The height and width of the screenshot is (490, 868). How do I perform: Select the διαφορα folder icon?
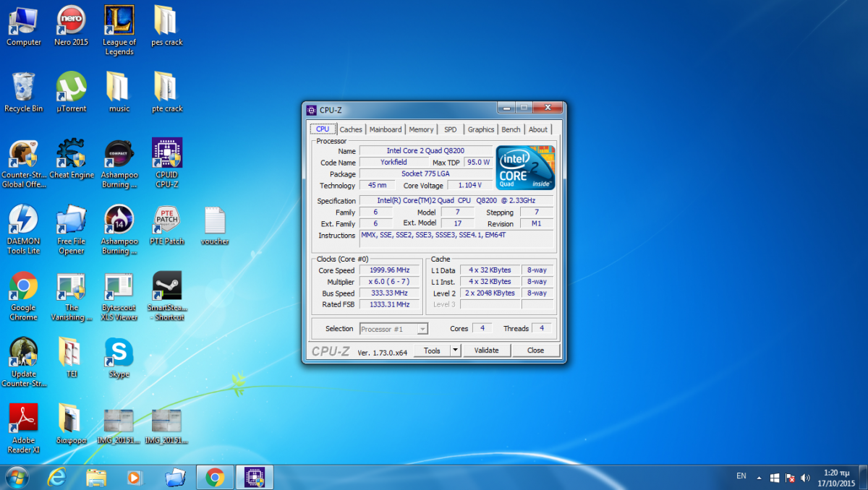click(71, 425)
